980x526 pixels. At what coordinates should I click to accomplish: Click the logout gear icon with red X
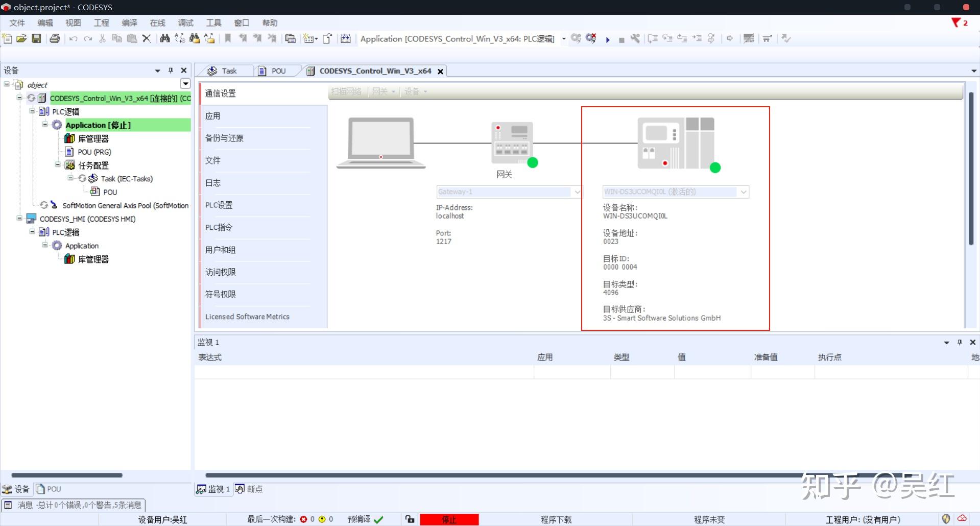pos(591,38)
